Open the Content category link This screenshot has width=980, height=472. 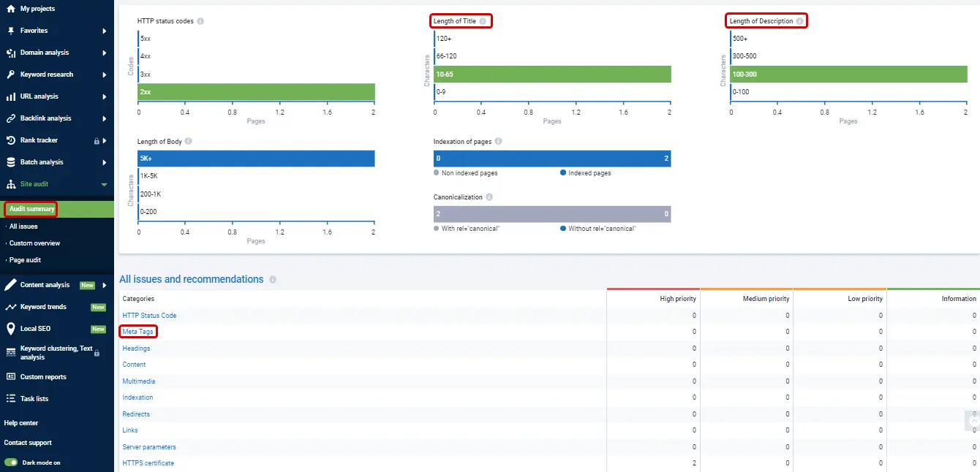[134, 365]
